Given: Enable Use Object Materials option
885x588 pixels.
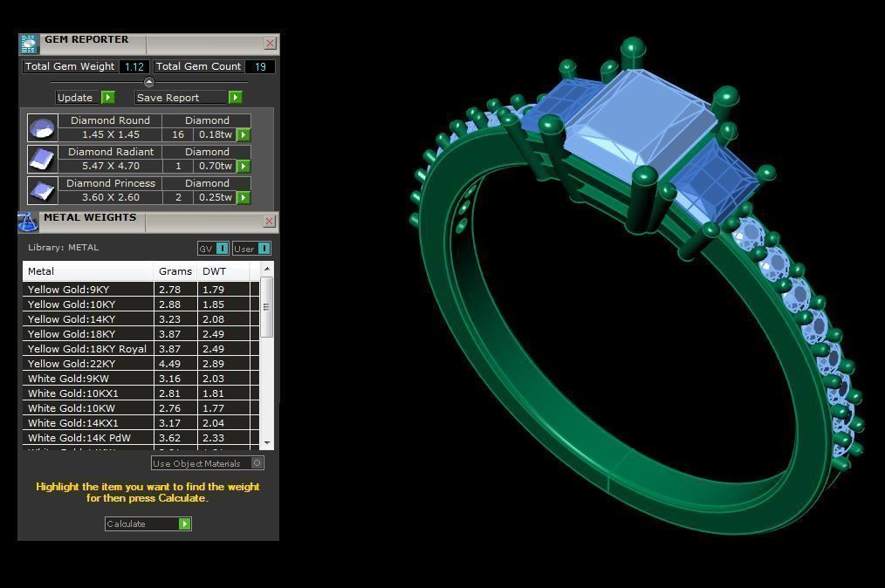Looking at the screenshot, I should (208, 463).
